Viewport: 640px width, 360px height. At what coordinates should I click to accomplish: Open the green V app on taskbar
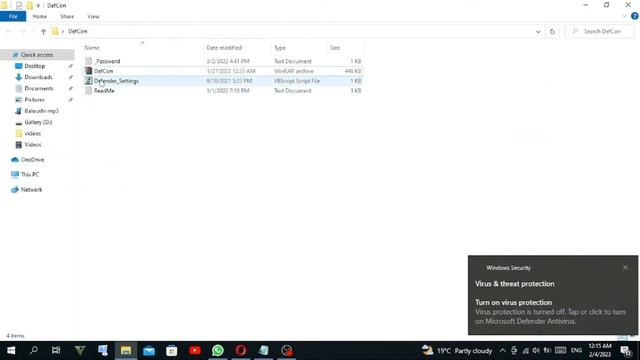80,350
